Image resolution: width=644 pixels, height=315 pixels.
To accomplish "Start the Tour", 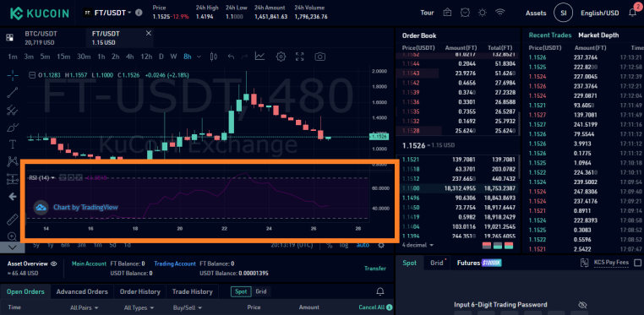I will tap(427, 13).
